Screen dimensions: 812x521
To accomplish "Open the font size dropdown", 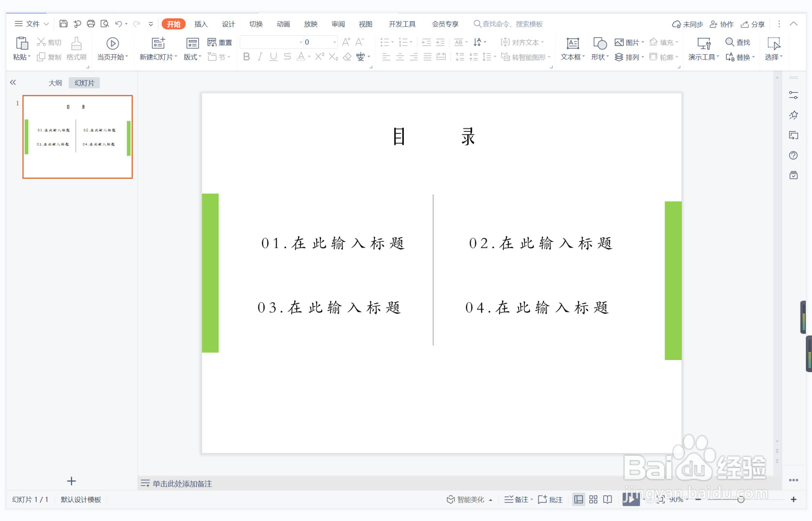I will tap(334, 42).
